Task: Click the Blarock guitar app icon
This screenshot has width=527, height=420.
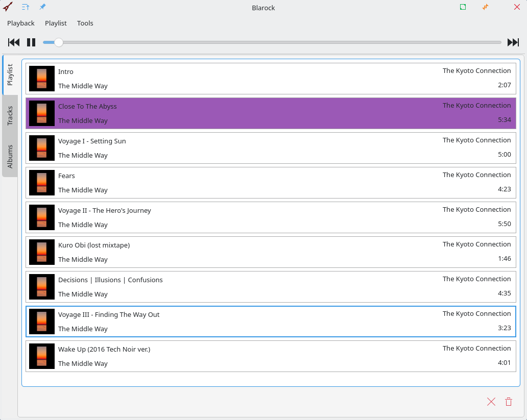Action: point(8,7)
